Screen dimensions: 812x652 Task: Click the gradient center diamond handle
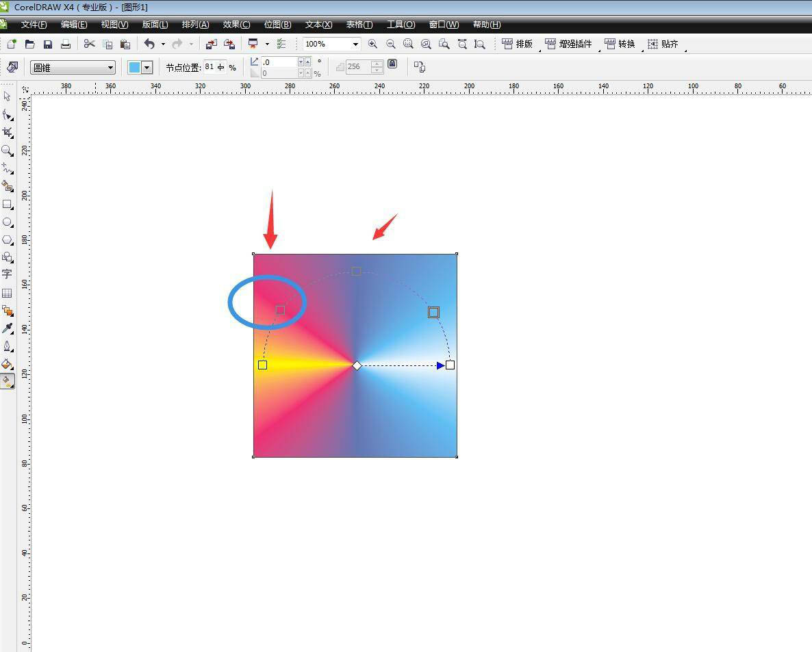pos(357,366)
